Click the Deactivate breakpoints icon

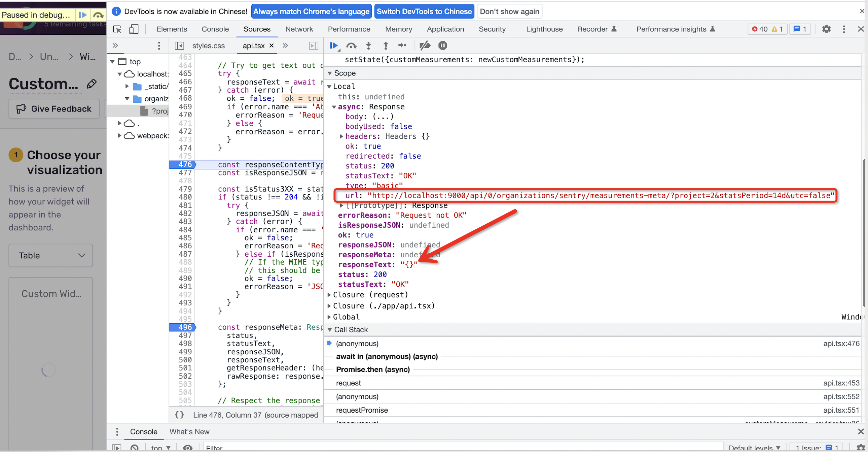tap(425, 45)
